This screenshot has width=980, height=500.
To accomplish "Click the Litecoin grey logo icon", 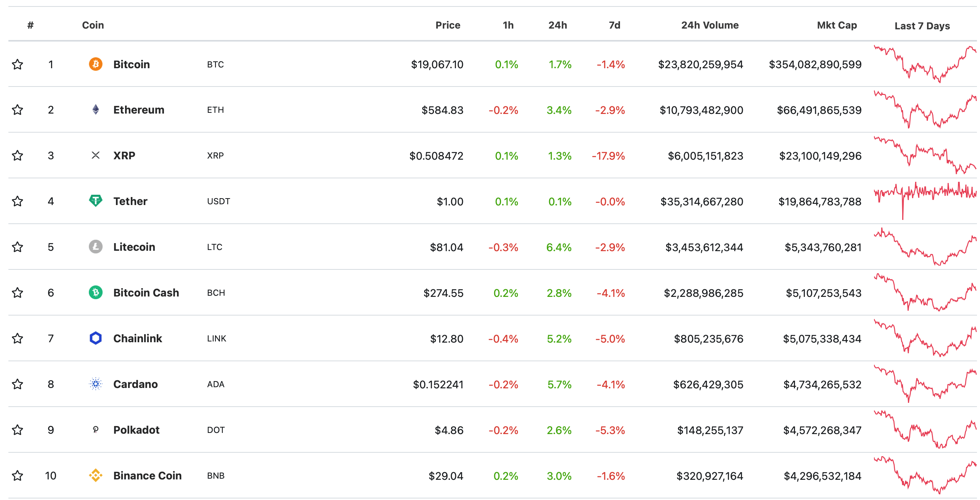I will (96, 247).
